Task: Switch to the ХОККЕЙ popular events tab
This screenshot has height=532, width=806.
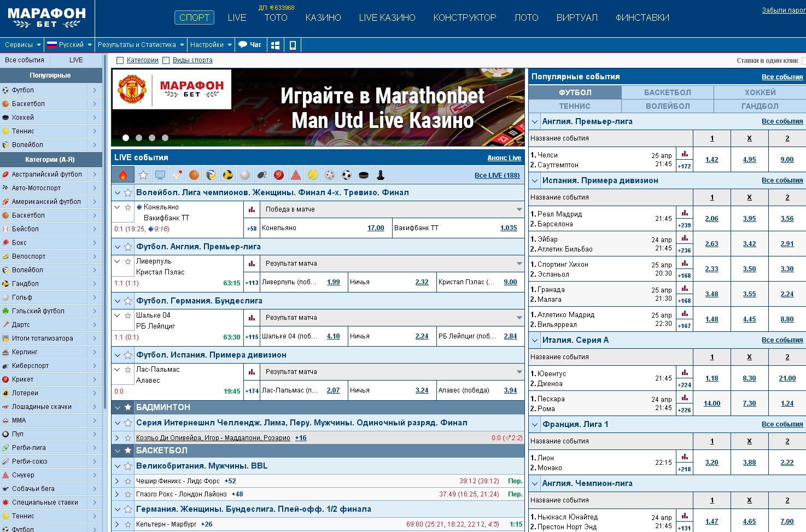Action: 760,92
